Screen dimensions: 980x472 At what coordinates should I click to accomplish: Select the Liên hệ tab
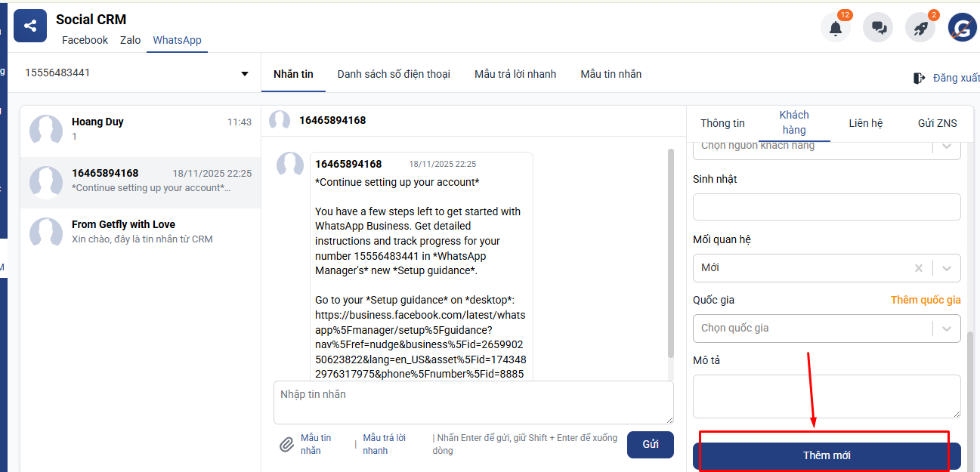tap(865, 123)
